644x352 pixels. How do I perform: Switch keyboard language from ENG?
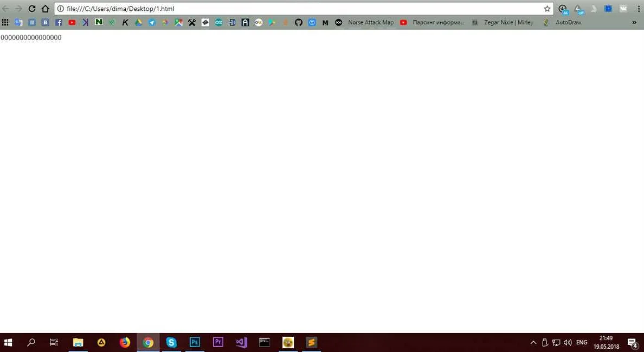(x=582, y=343)
